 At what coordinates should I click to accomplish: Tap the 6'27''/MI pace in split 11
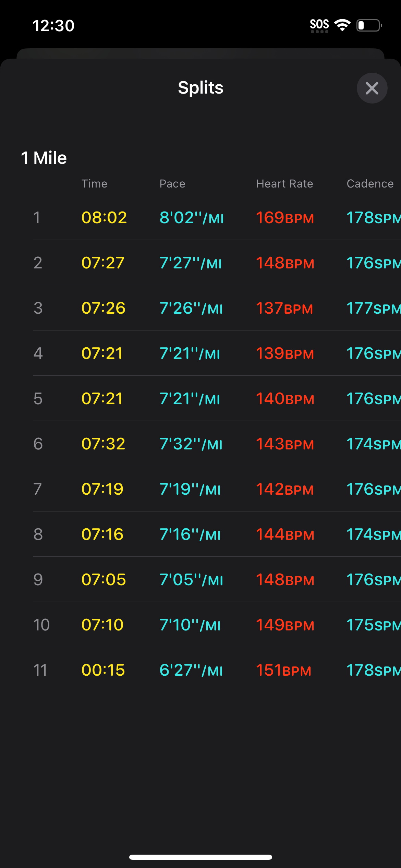click(x=191, y=670)
